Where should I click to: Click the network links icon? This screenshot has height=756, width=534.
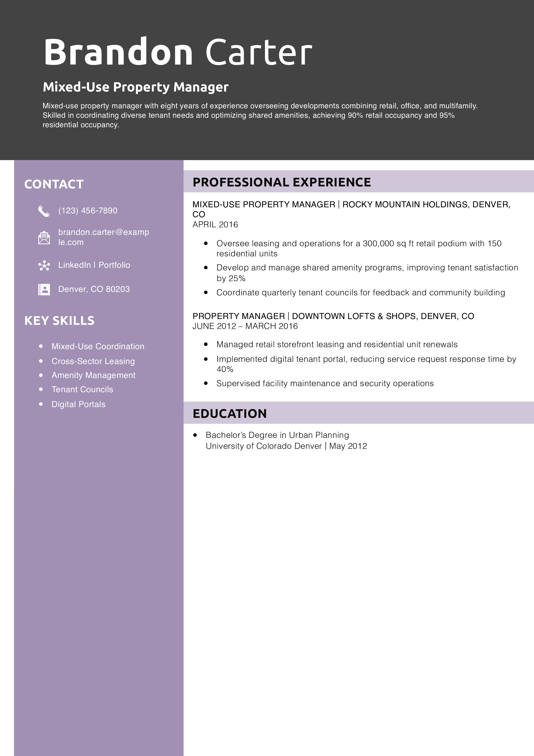[x=44, y=265]
